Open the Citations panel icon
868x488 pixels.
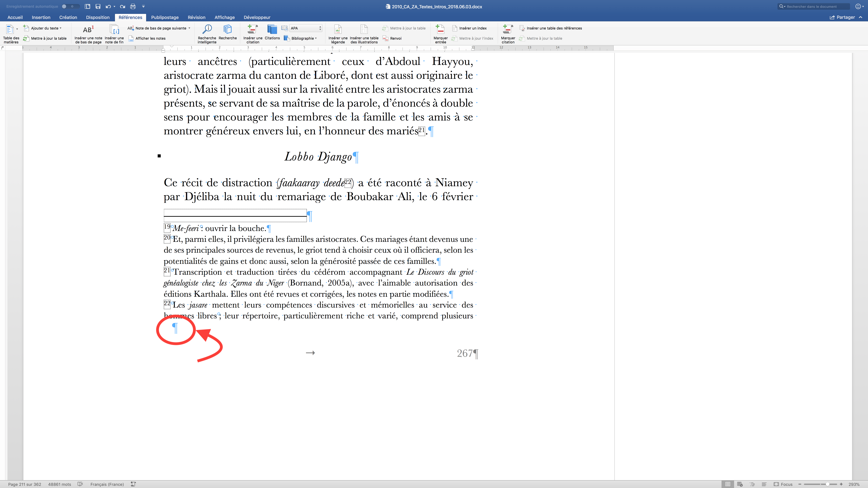pos(272,30)
